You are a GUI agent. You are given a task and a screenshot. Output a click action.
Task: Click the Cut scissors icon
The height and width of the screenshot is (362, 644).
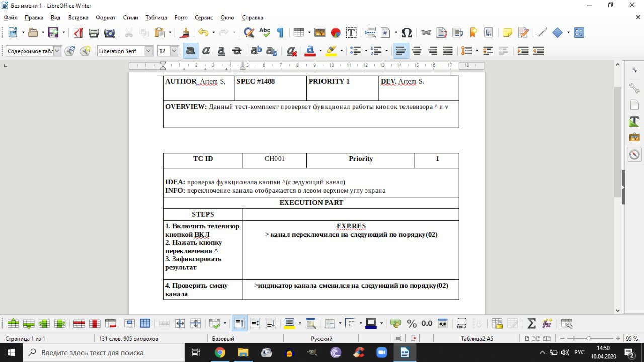point(129,33)
